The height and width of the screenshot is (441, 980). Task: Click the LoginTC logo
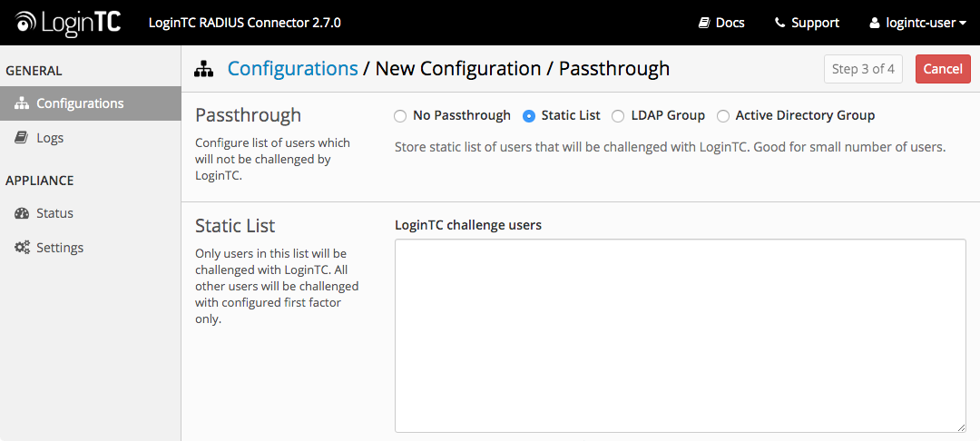tap(67, 23)
